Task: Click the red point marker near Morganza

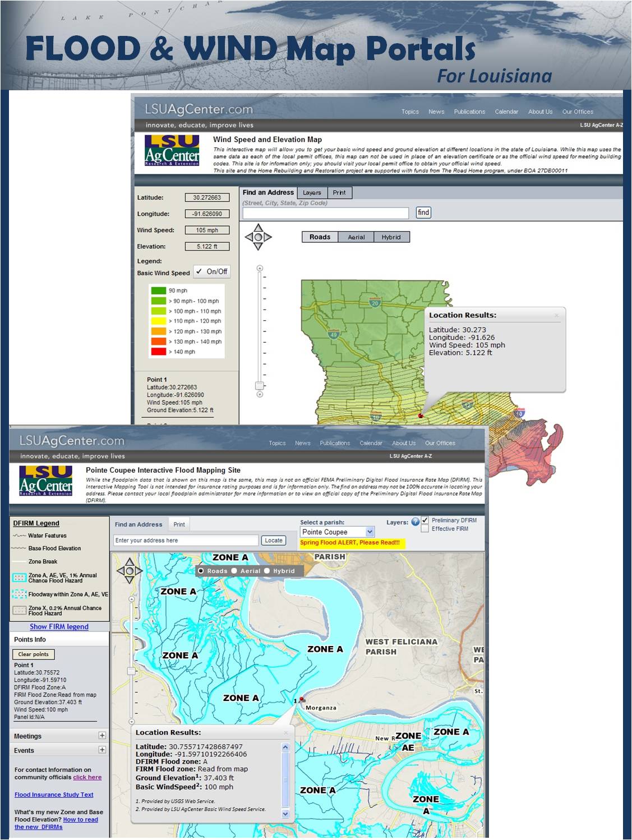Action: click(x=302, y=700)
